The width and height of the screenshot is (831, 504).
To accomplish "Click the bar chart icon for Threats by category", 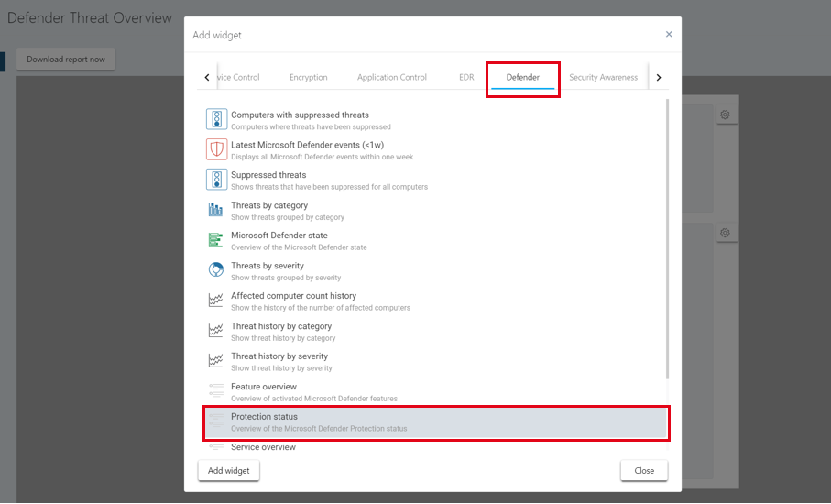I will [215, 210].
